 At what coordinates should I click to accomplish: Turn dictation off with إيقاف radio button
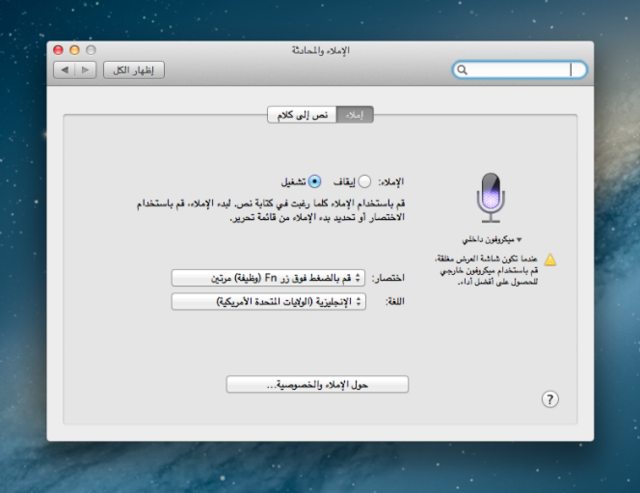pyautogui.click(x=364, y=182)
